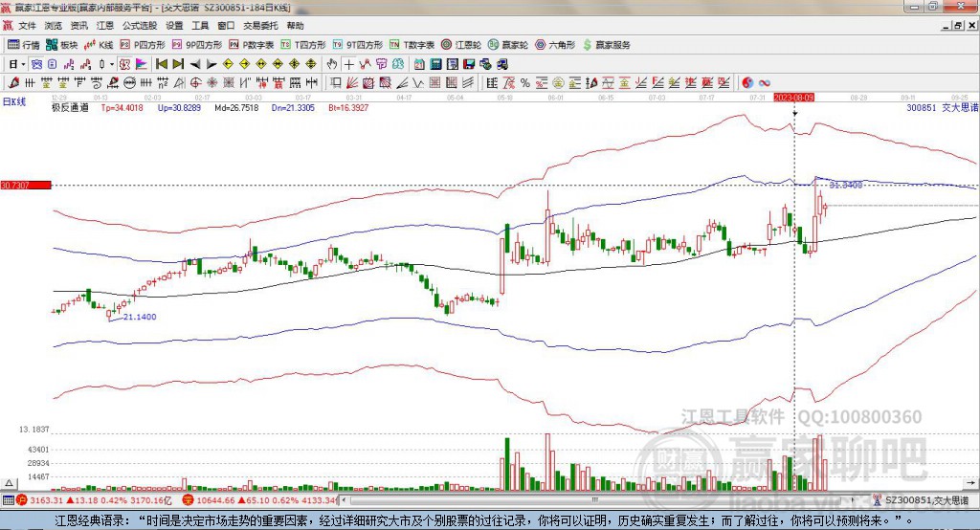
Task: Select the radiating fan lines tool
Action: (352, 82)
